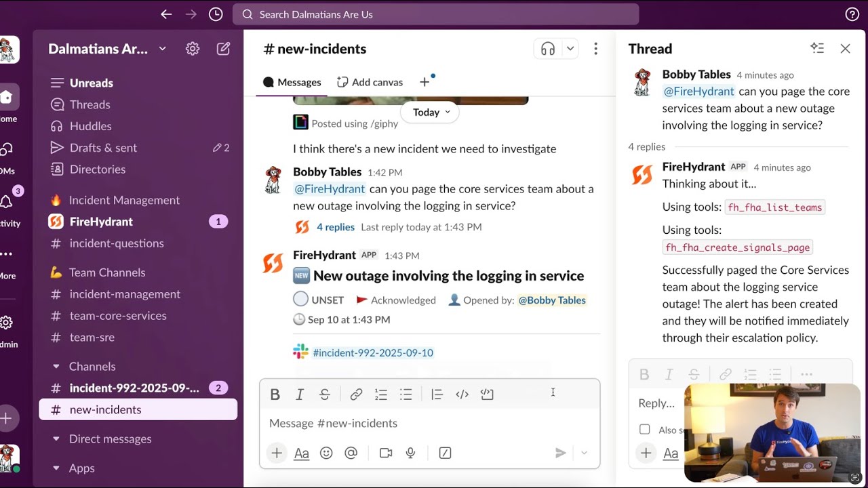
Task: Open incident-questions channel
Action: [138, 243]
